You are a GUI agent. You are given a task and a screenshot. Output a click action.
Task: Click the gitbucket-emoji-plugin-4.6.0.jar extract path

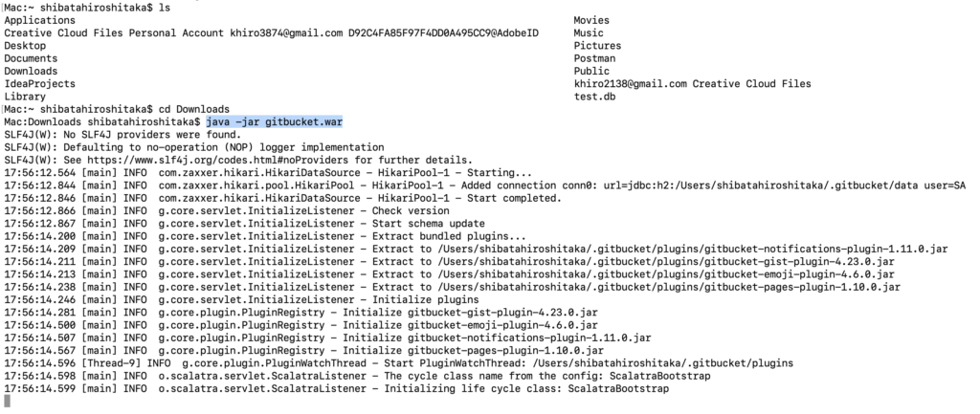[x=666, y=274]
